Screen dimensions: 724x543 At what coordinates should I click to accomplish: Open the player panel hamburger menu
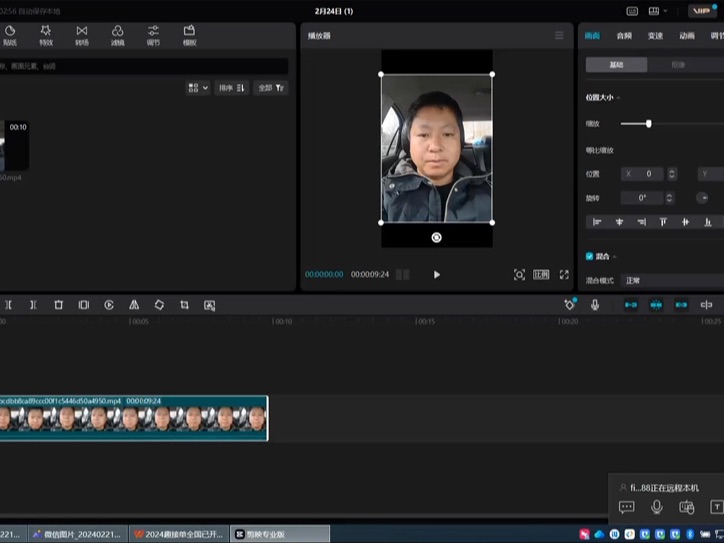click(559, 36)
